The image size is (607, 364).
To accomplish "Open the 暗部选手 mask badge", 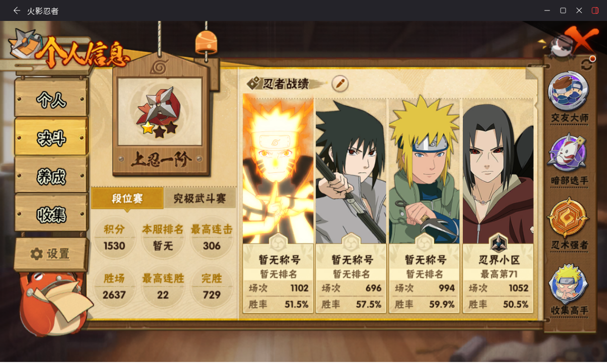I will 569,160.
